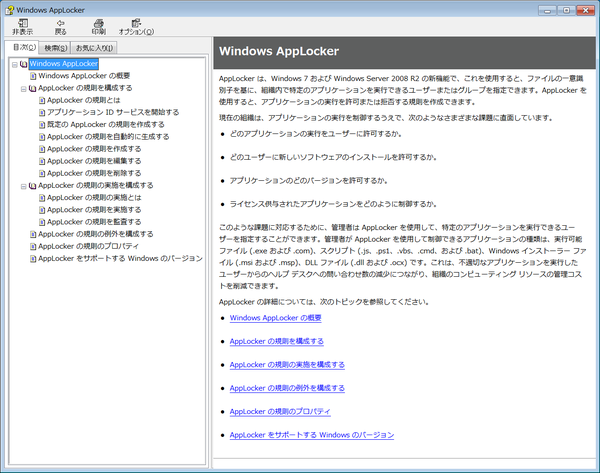Open the オプション(O) toolbar menu
The width and height of the screenshot is (600, 473).
point(136,27)
